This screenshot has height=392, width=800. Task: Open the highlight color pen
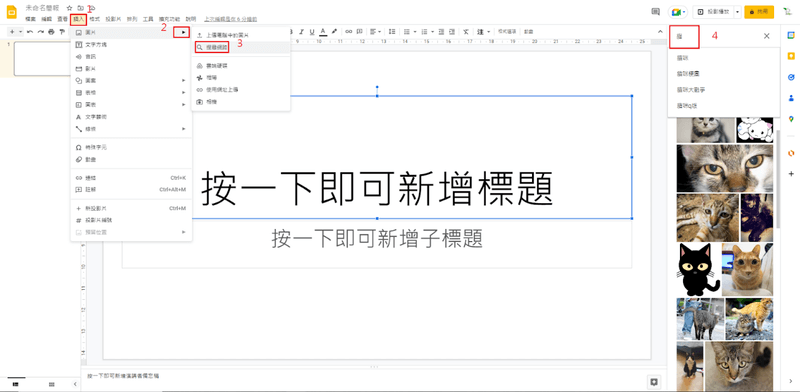(x=334, y=32)
